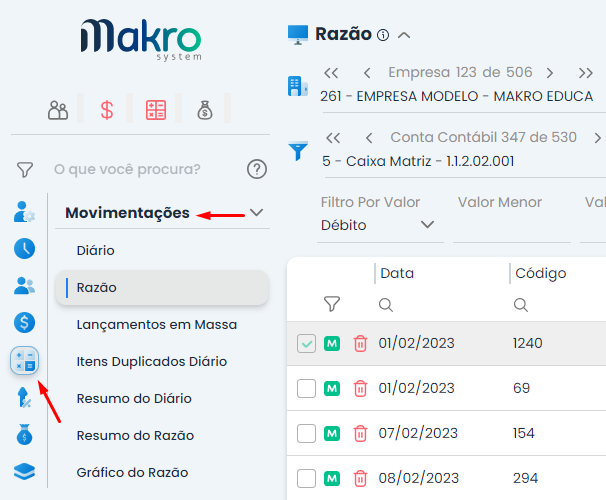Click the filter funnel beside search box
606x500 pixels.
coord(25,170)
